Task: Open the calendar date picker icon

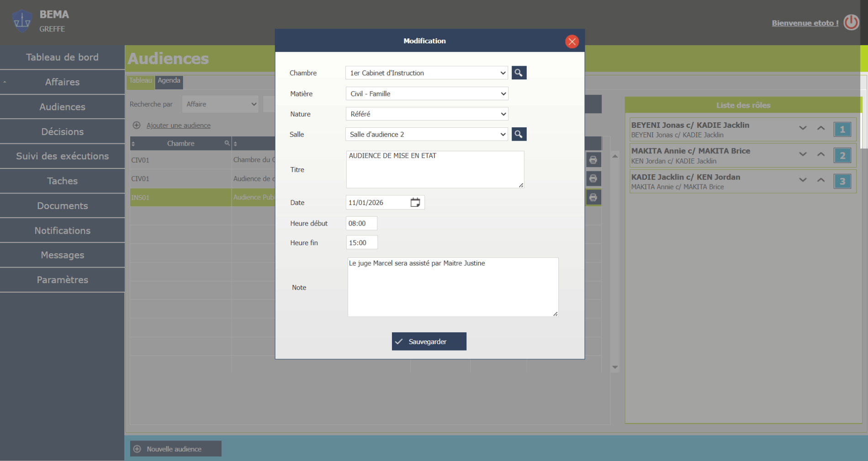Action: (415, 203)
